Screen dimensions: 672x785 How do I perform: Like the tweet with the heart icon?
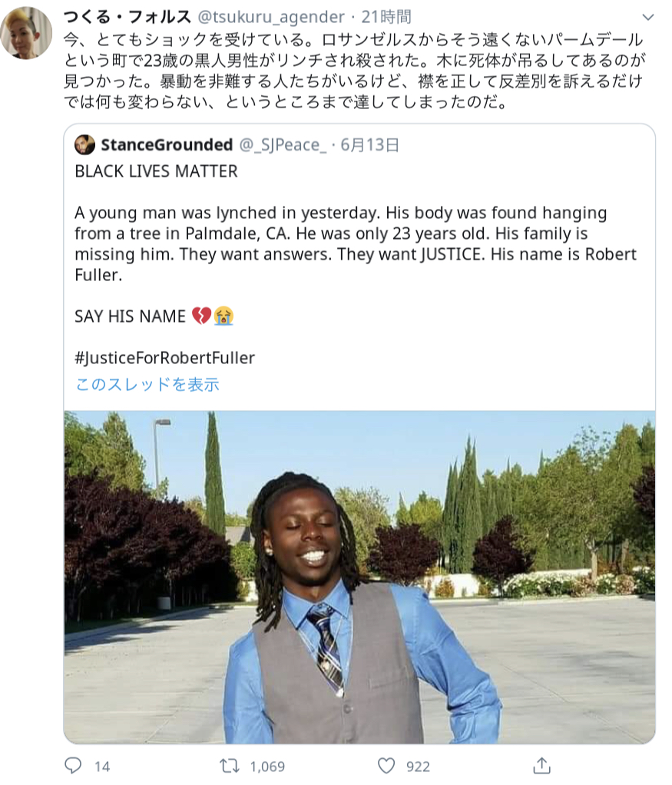(386, 766)
